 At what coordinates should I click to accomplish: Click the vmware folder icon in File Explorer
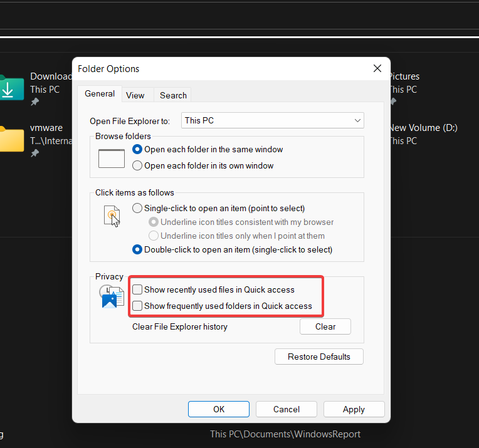[12, 139]
